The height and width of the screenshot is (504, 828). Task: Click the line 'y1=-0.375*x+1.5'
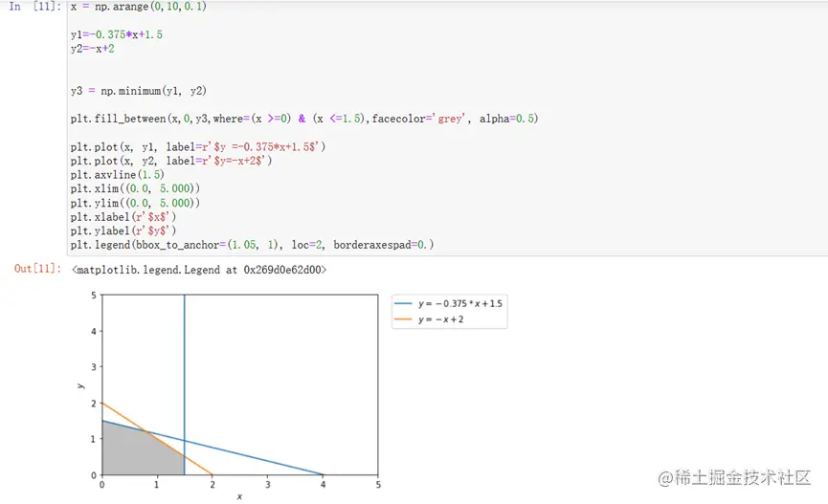[116, 34]
